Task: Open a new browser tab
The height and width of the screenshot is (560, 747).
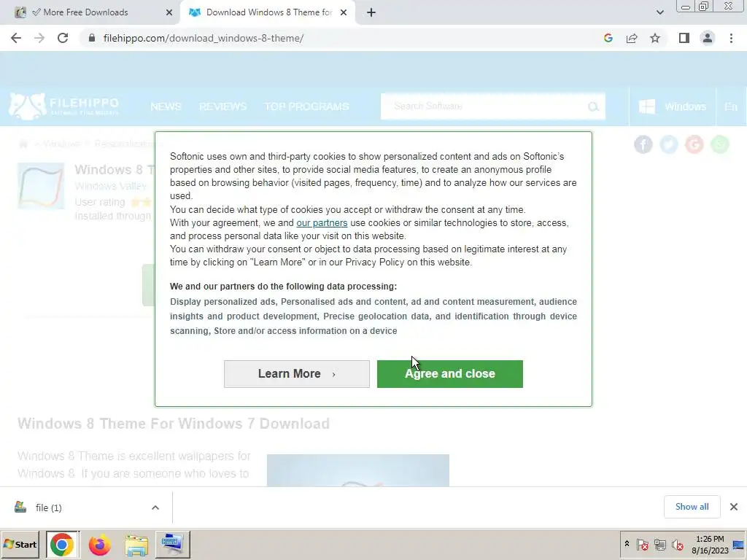Action: pyautogui.click(x=371, y=12)
